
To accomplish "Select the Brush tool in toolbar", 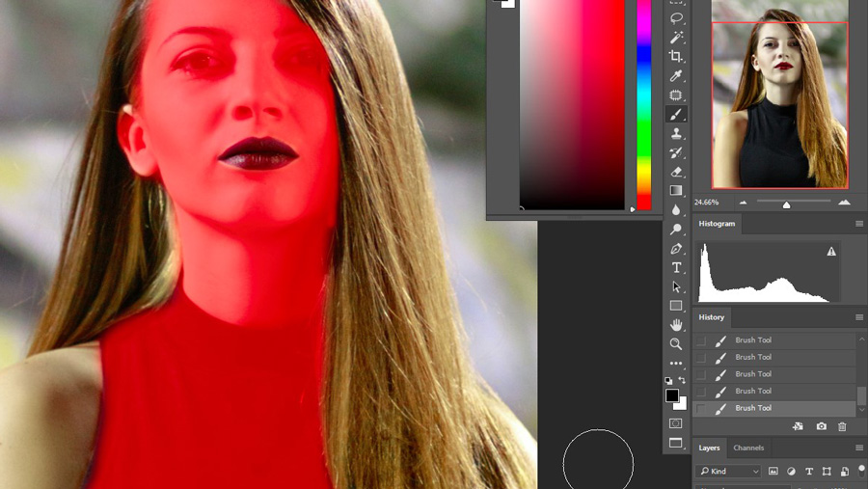I will tap(676, 114).
